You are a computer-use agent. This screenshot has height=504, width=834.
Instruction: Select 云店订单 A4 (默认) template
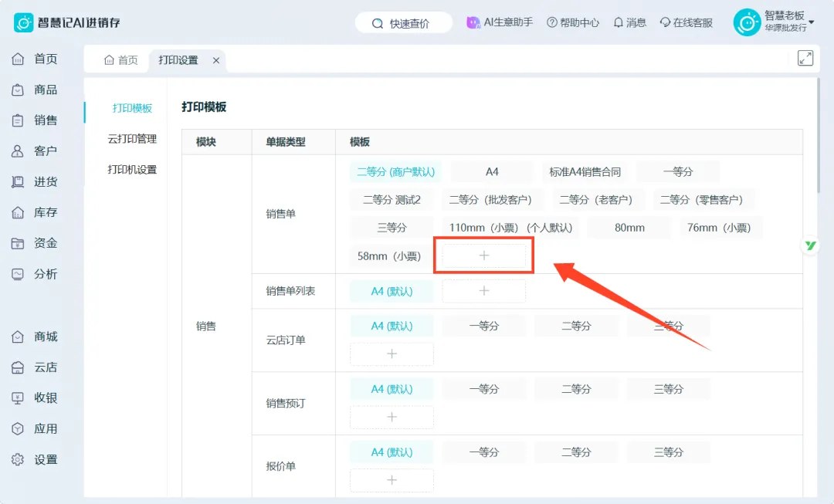[392, 326]
